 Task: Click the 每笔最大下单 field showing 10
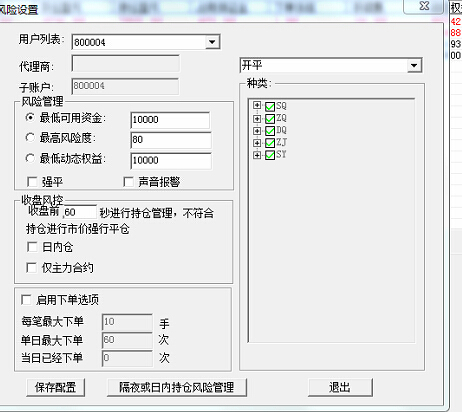[x=127, y=322]
